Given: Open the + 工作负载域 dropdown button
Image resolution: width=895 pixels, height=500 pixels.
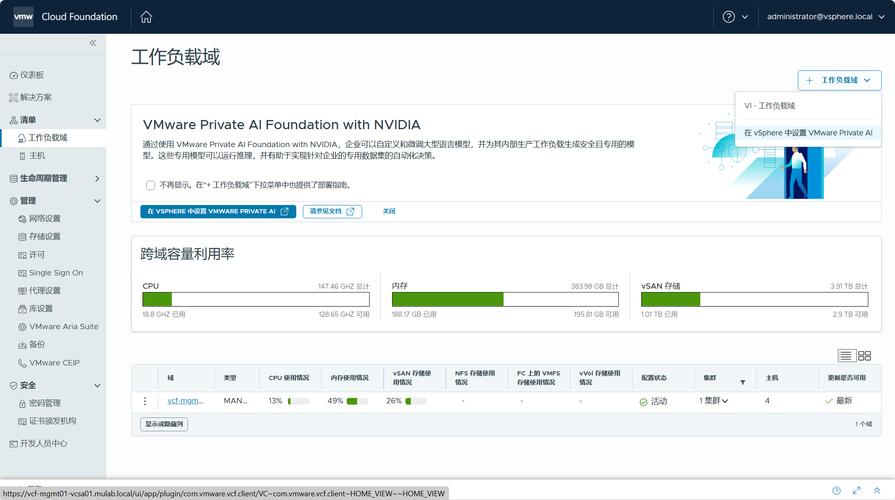Looking at the screenshot, I should (839, 80).
